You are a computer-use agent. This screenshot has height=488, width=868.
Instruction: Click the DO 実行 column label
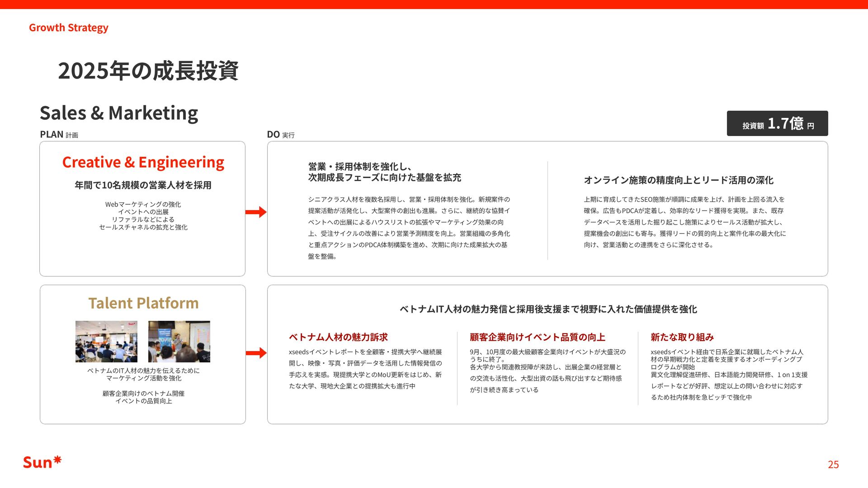coord(280,135)
